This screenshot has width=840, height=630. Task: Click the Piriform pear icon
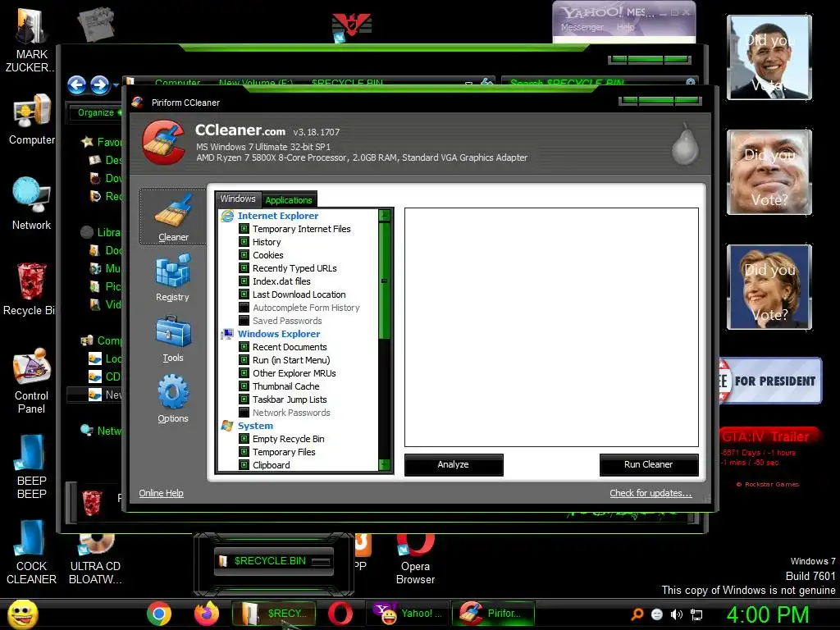685,144
